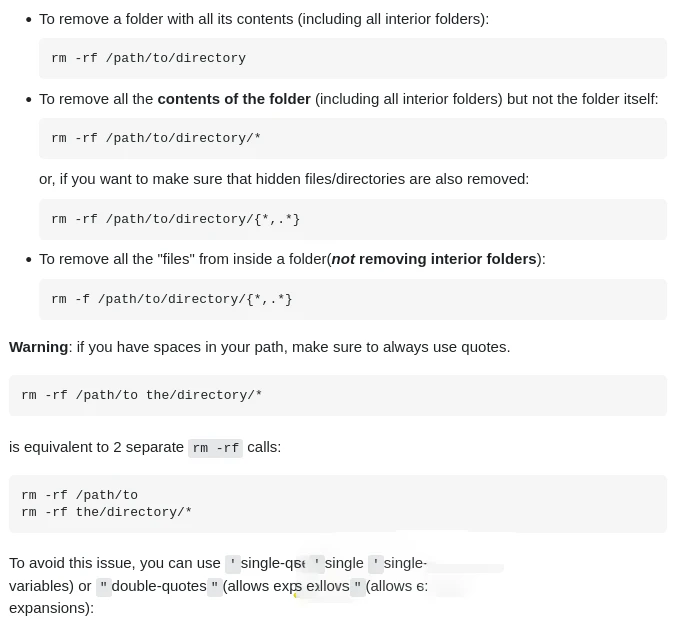This screenshot has width=674, height=619.
Task: Click the 'rm -rf /path/to/directory' code block
Action: pos(352,58)
